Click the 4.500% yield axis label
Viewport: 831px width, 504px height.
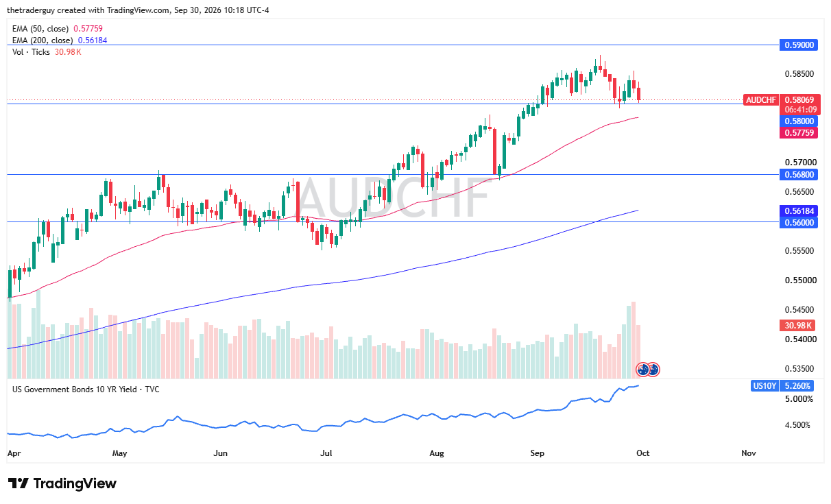798,425
